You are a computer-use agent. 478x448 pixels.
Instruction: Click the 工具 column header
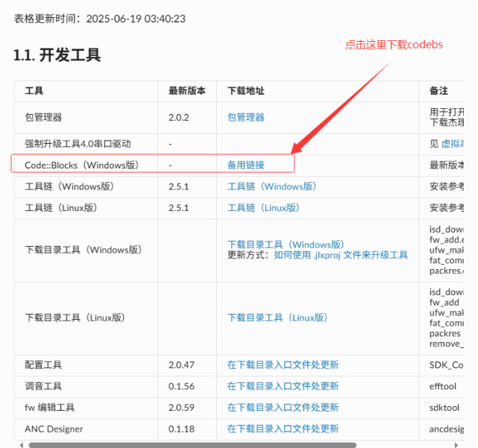pos(34,91)
